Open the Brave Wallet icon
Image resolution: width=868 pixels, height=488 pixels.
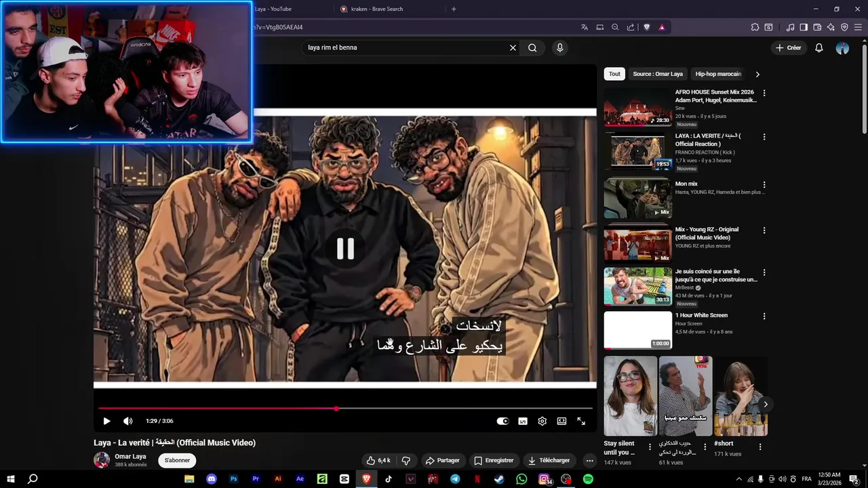click(x=817, y=27)
